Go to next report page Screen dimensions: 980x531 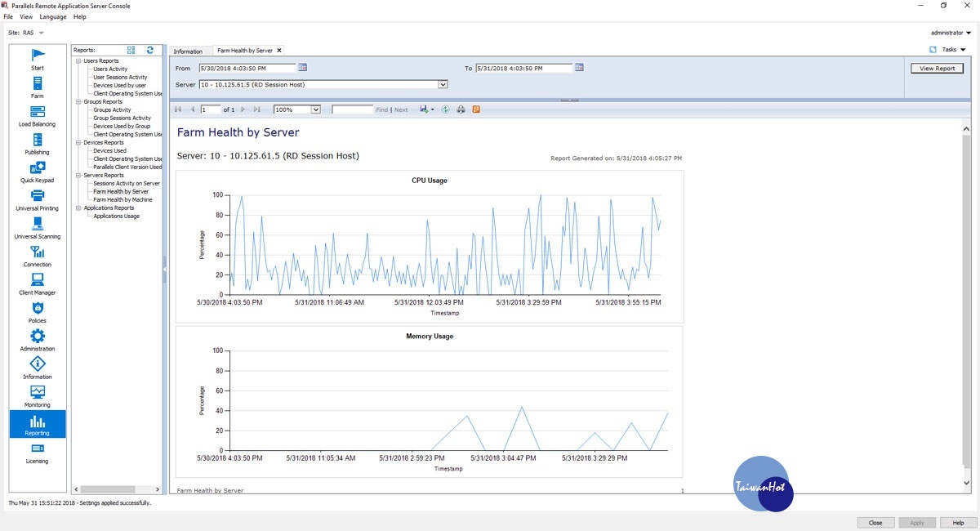(243, 109)
